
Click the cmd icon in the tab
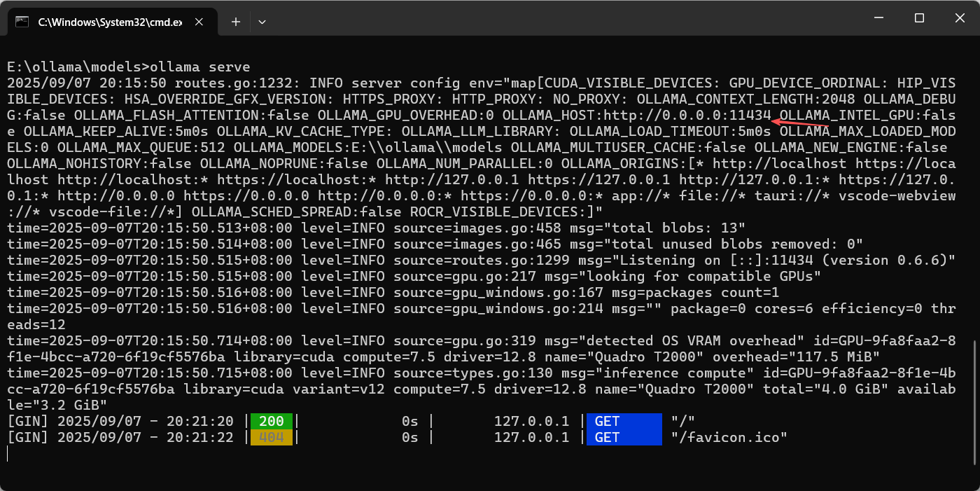tap(22, 22)
